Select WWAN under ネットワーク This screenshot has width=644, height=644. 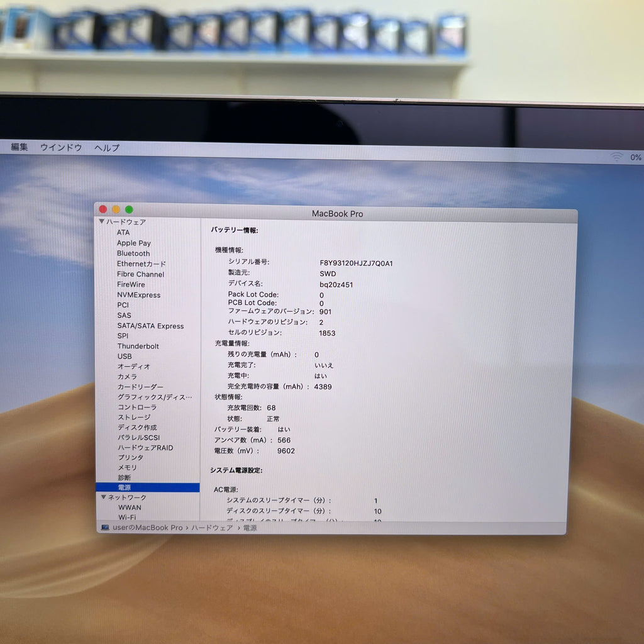tap(130, 508)
